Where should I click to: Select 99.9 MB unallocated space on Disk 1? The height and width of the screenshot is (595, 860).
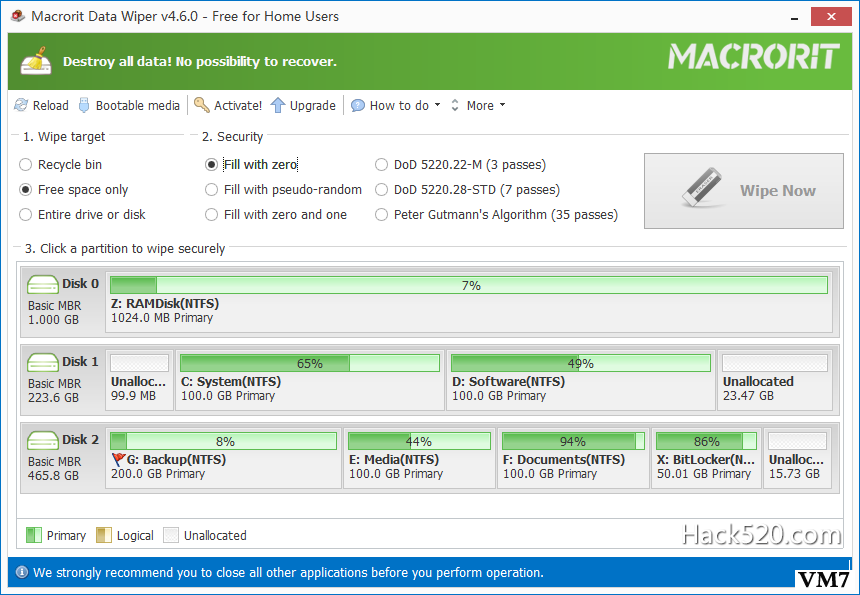[x=139, y=381]
